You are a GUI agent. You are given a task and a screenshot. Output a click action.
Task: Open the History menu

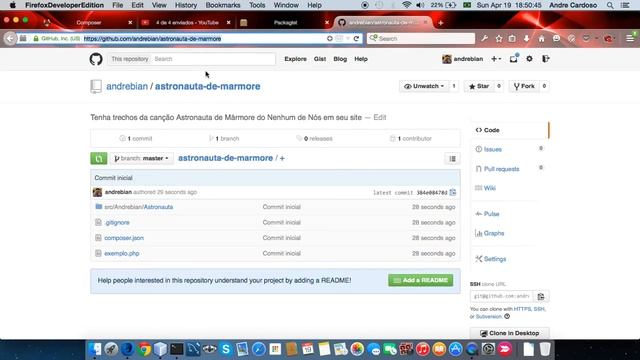coord(186,5)
